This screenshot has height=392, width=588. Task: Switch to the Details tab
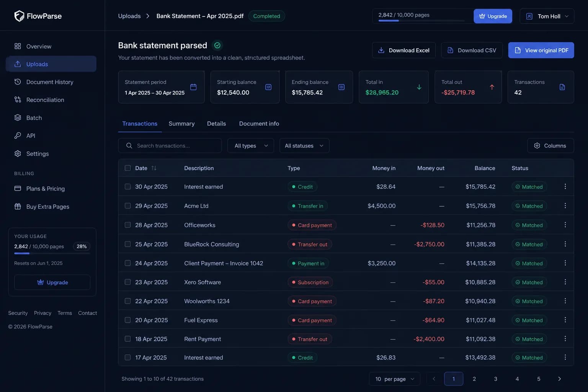pos(216,124)
